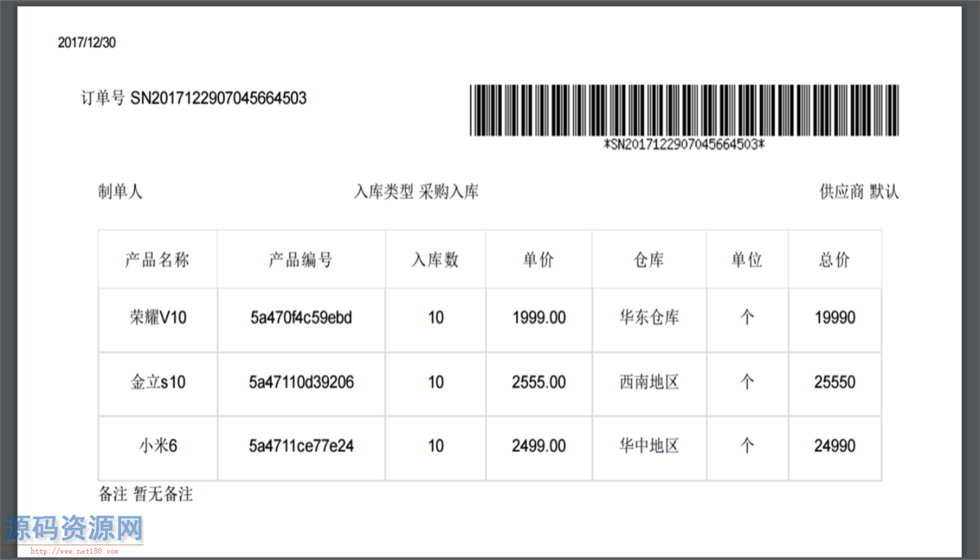This screenshot has height=560, width=980.
Task: Select the date 2017/12/30
Action: (87, 42)
